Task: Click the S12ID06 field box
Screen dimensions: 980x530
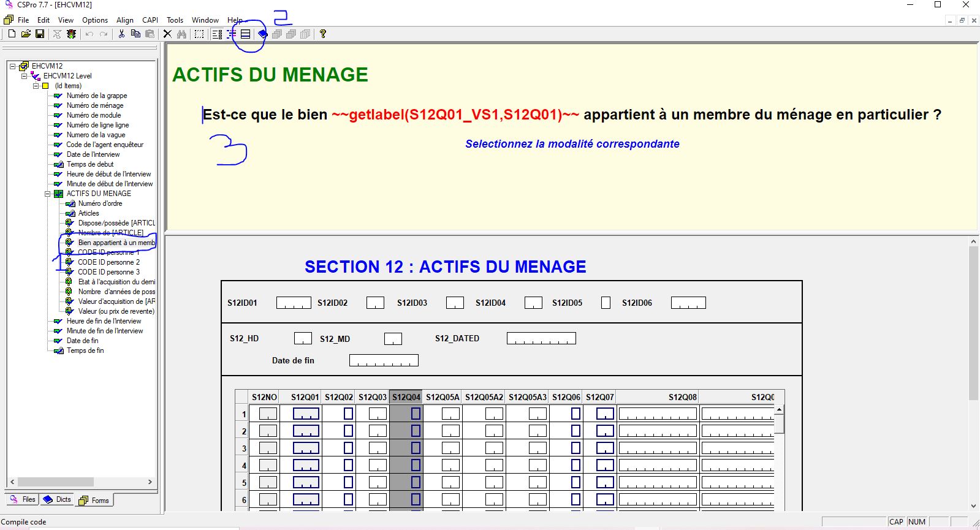Action: pyautogui.click(x=688, y=303)
